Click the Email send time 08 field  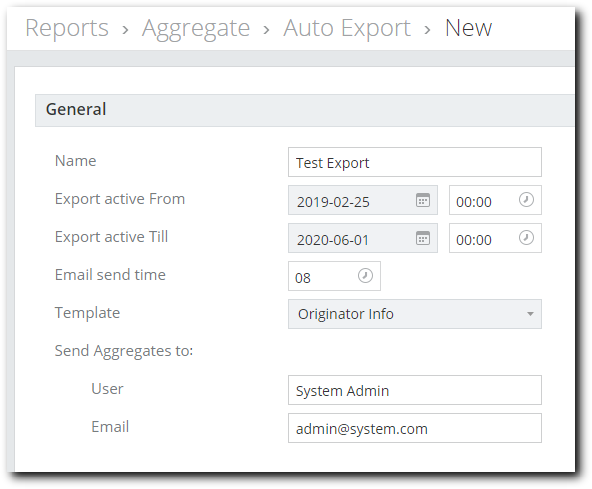click(x=334, y=276)
